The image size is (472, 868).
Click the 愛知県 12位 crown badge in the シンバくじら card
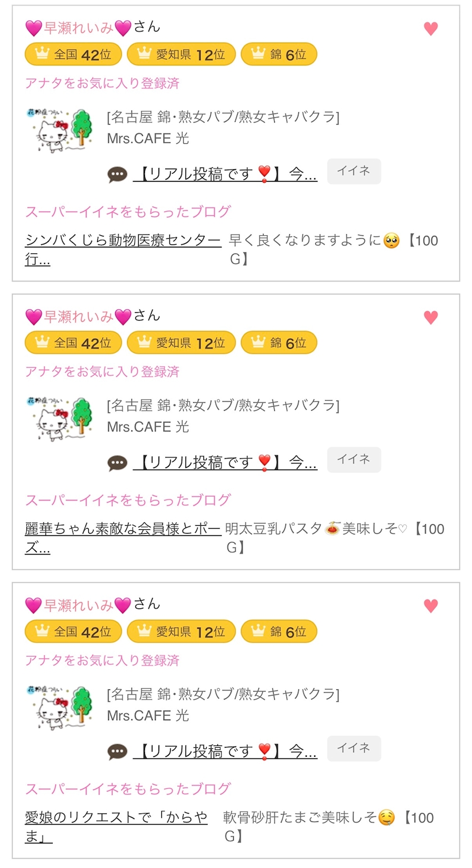181,54
